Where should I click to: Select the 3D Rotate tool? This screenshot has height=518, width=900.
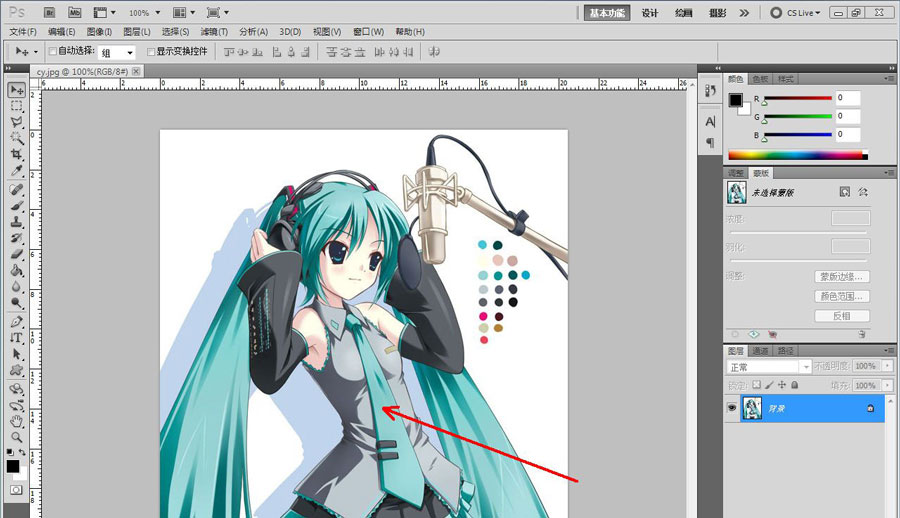[17, 389]
